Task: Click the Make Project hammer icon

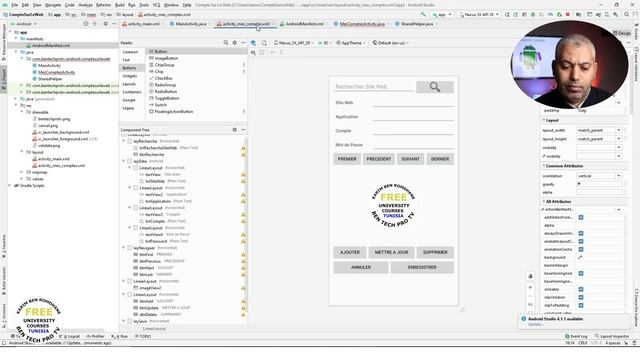Action: pyautogui.click(x=423, y=14)
